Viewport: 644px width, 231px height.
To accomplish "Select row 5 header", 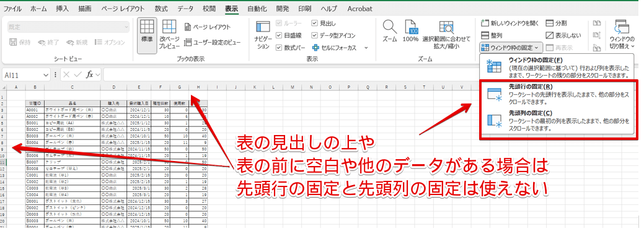I will pyautogui.click(x=2, y=123).
